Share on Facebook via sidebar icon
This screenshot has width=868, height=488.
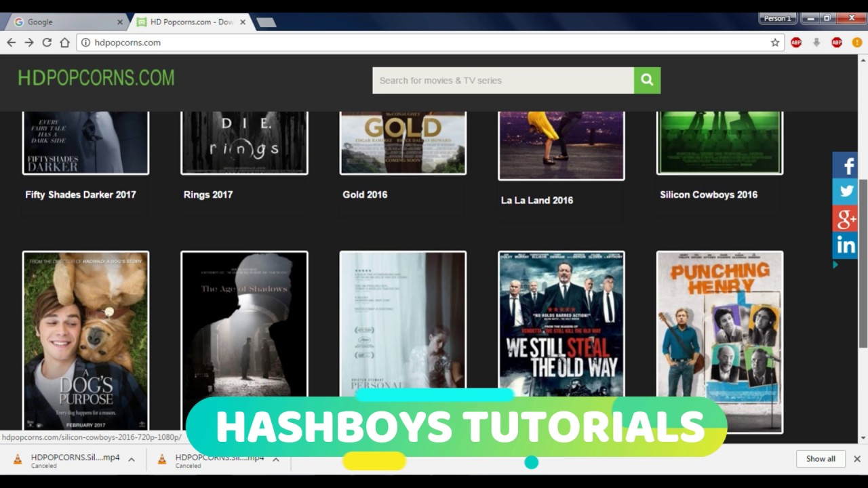pos(846,165)
